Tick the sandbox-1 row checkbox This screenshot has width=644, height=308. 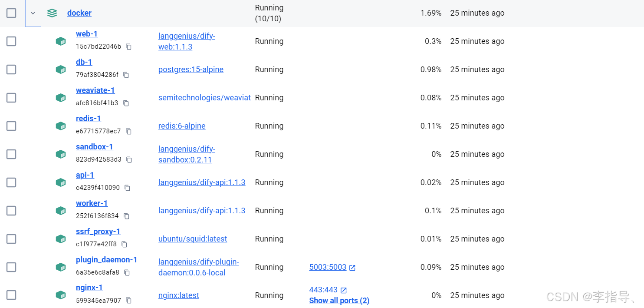pos(11,154)
